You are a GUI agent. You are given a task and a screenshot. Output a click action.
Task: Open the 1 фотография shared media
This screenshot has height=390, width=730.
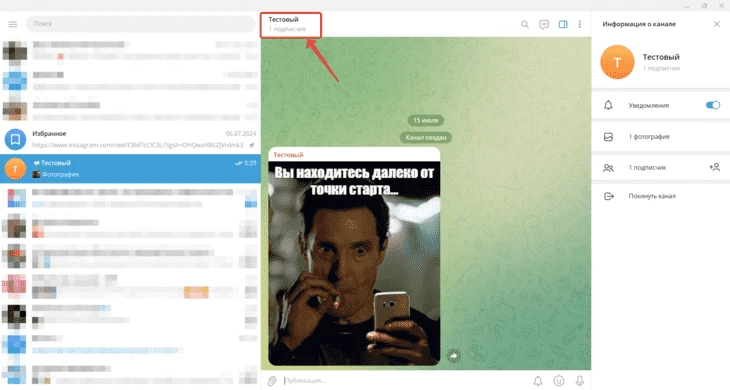(x=661, y=137)
